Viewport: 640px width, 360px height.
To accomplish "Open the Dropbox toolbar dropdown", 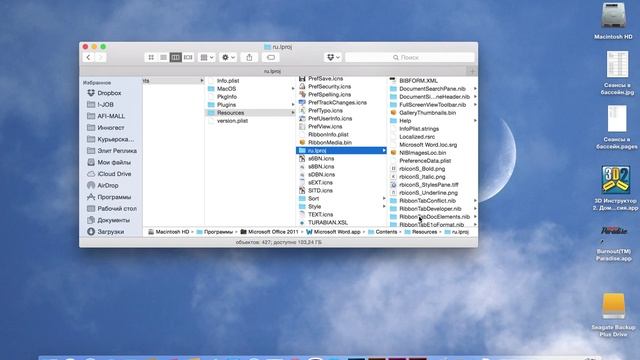I will tap(333, 58).
